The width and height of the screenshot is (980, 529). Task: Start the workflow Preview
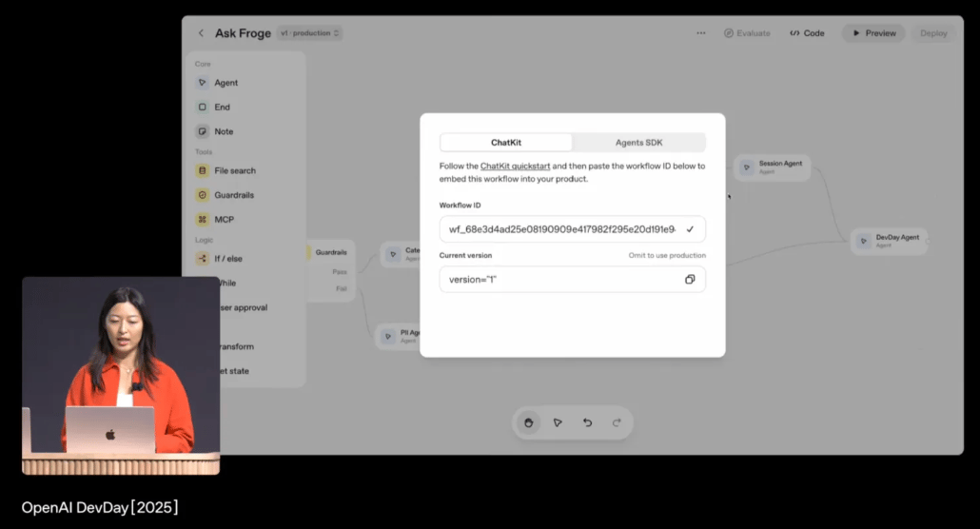click(873, 33)
